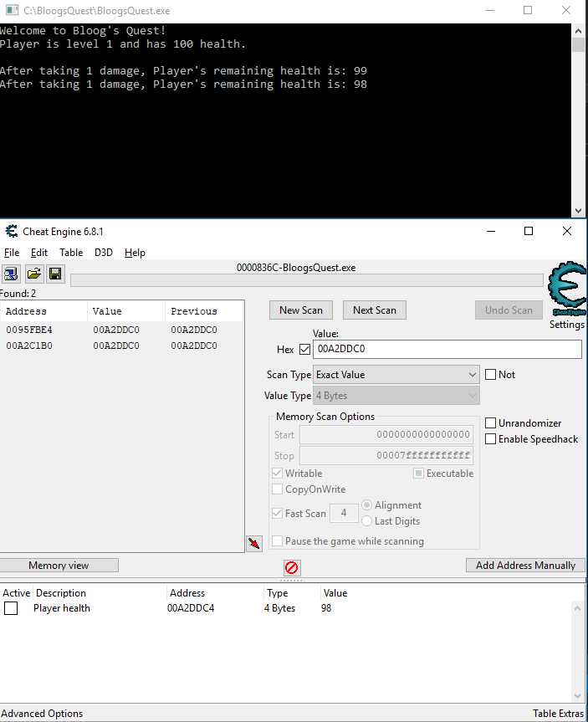588x722 pixels.
Task: Open the Table menu
Action: point(71,253)
